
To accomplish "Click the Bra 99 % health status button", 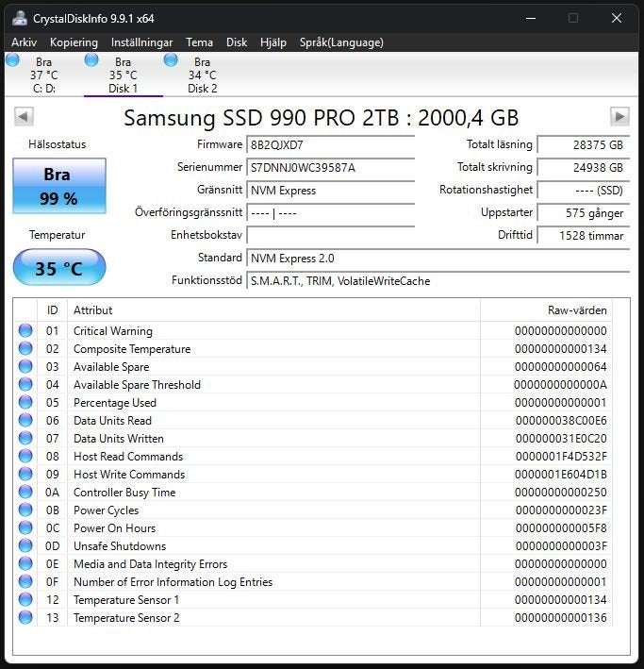I will tap(59, 186).
